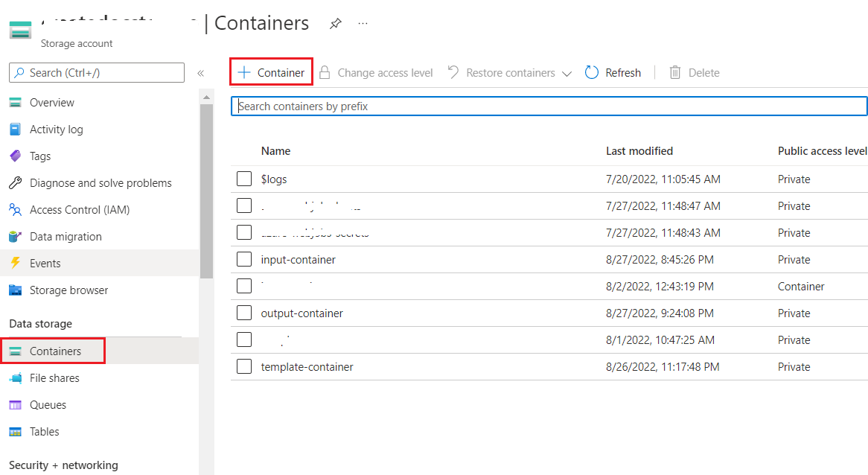The image size is (868, 475).
Task: Go to Storage browser
Action: (x=68, y=290)
